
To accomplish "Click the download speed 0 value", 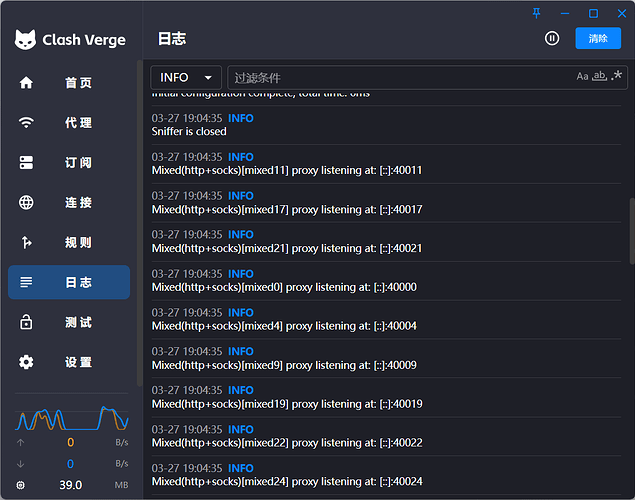I will tap(70, 464).
